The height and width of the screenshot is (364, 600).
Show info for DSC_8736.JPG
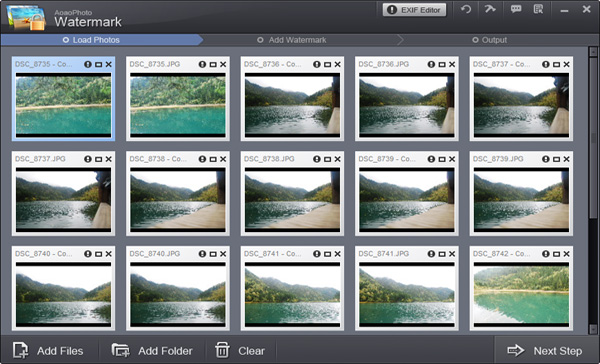[431, 64]
